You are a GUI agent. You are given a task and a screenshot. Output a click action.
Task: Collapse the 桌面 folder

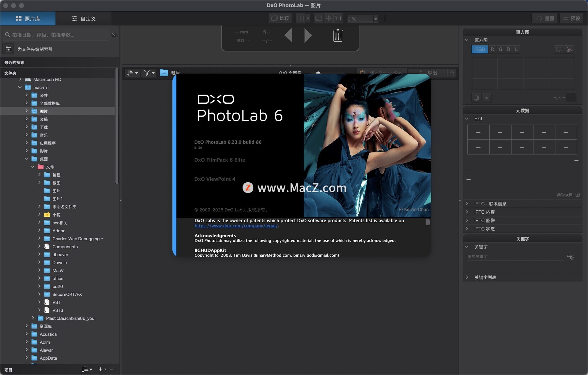(x=26, y=159)
